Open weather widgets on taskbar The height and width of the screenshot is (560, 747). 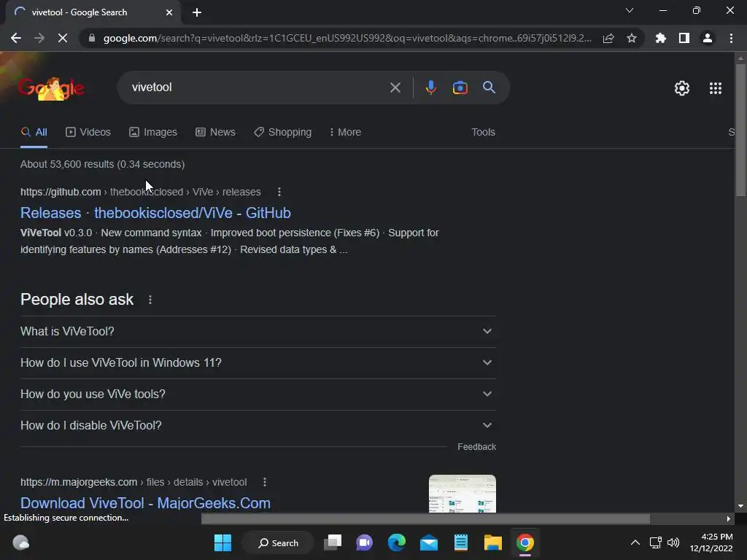pyautogui.click(x=20, y=542)
